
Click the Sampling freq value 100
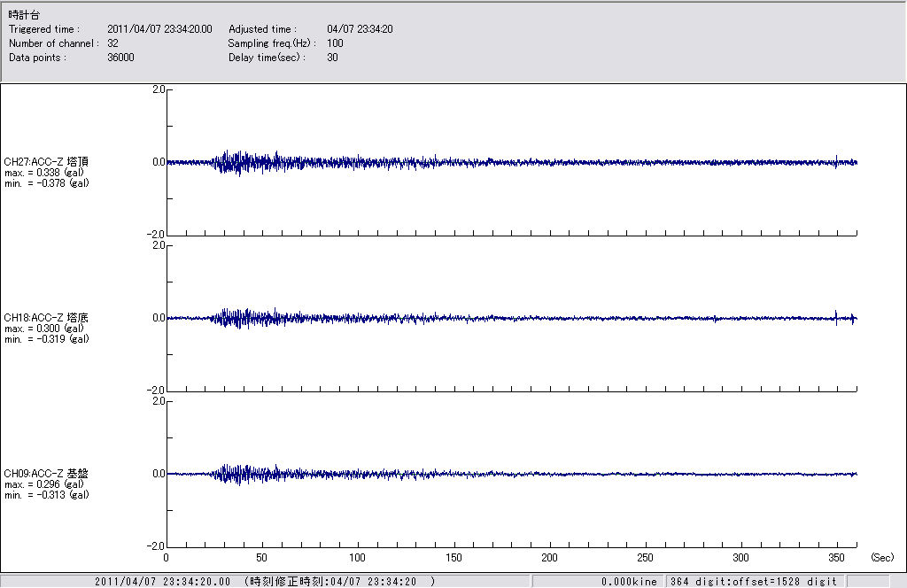coord(335,43)
